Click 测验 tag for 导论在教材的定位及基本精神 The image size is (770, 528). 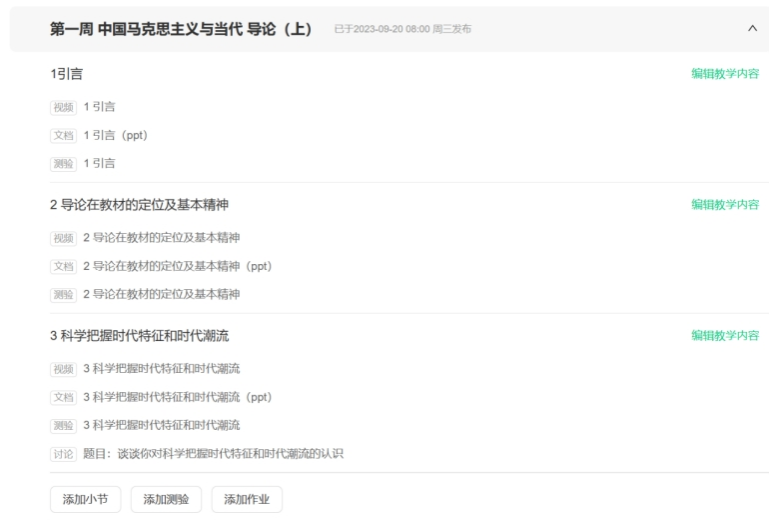pyautogui.click(x=63, y=294)
